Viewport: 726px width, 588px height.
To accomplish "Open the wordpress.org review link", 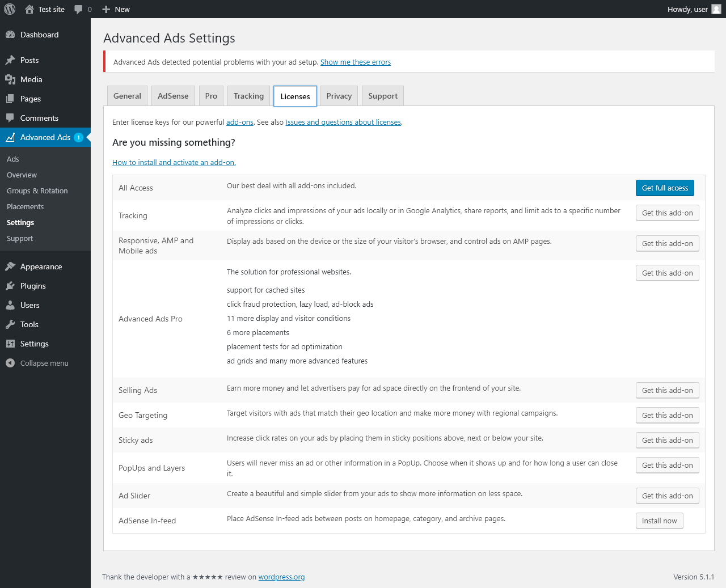I will [281, 577].
